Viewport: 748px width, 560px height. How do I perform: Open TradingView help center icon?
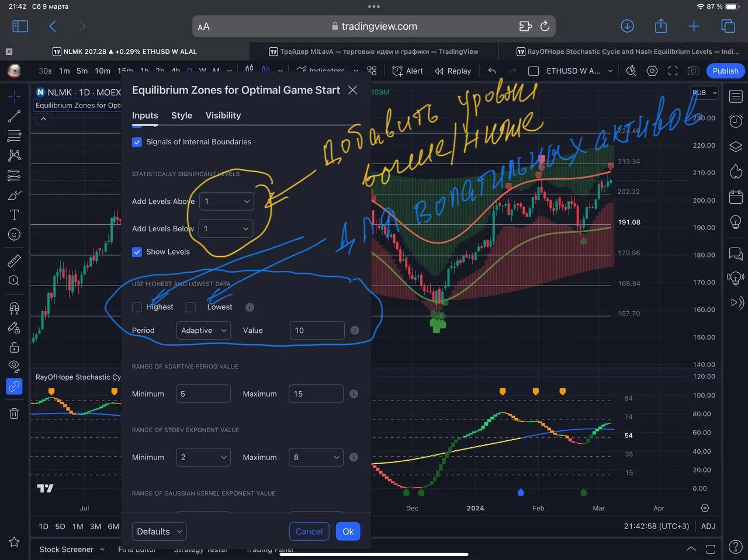736,548
